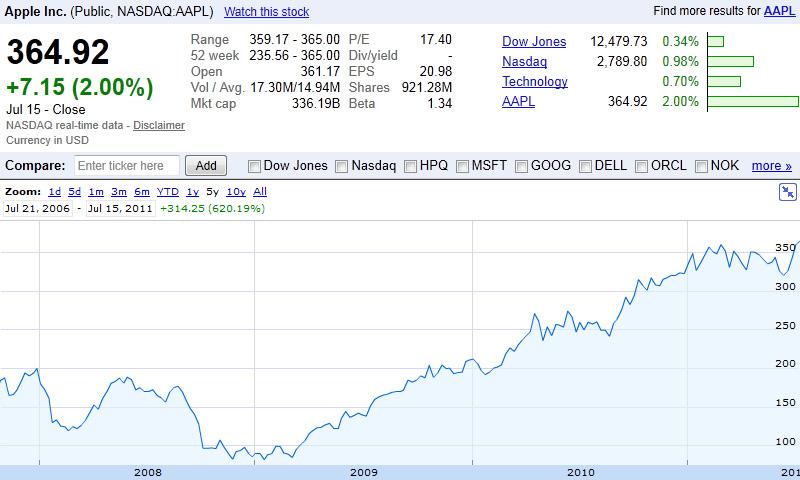Open the 'Watch this stock' link
800x480 pixels.
tap(266, 12)
